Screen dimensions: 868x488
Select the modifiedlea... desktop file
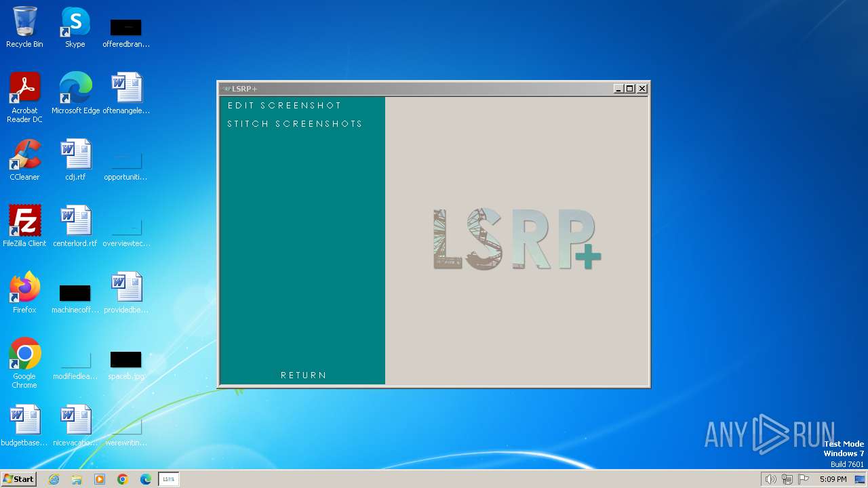(x=75, y=365)
